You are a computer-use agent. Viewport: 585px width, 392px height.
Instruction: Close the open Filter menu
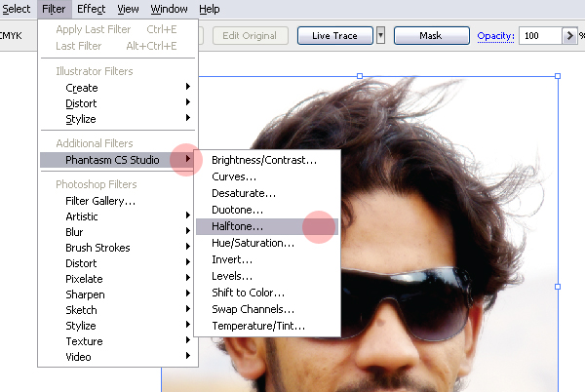[x=54, y=9]
